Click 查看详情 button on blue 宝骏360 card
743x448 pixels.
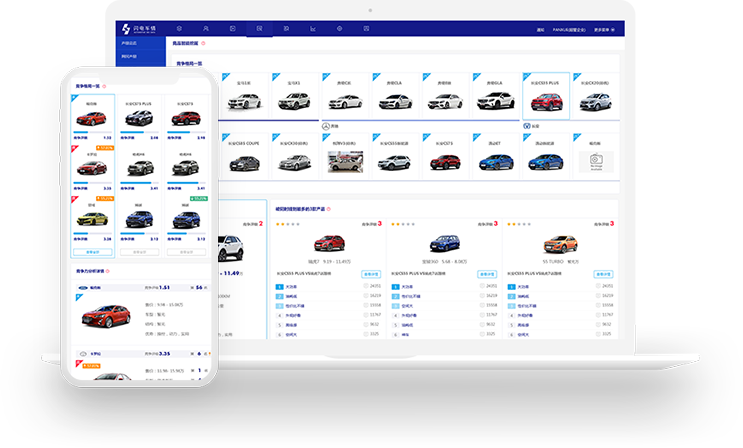(485, 273)
